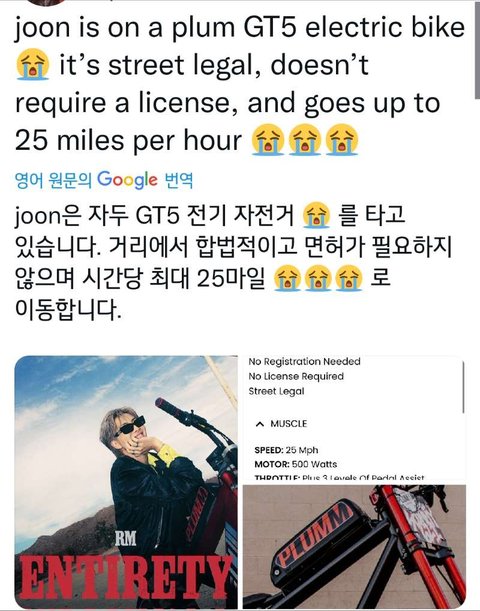Click the "MOTOR: 500 Watts" spec line
480x611 pixels.
pos(296,464)
